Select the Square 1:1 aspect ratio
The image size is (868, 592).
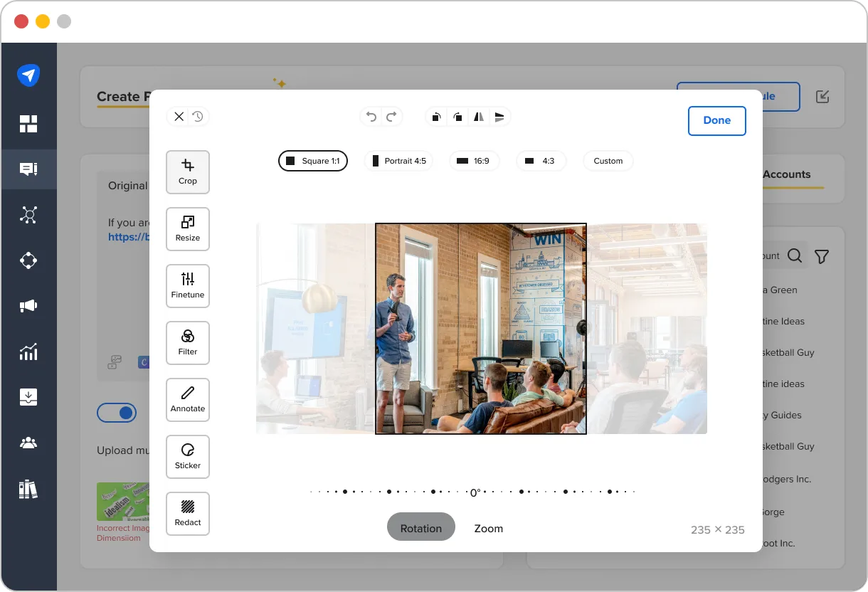coord(312,161)
